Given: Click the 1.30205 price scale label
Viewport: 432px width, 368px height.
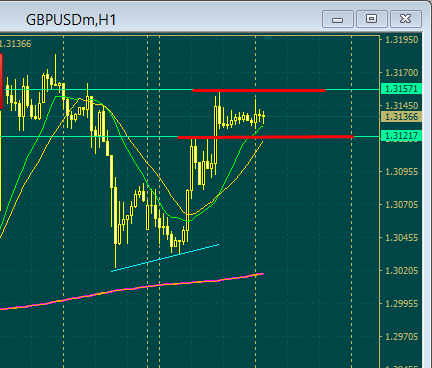Looking at the screenshot, I should [x=401, y=270].
